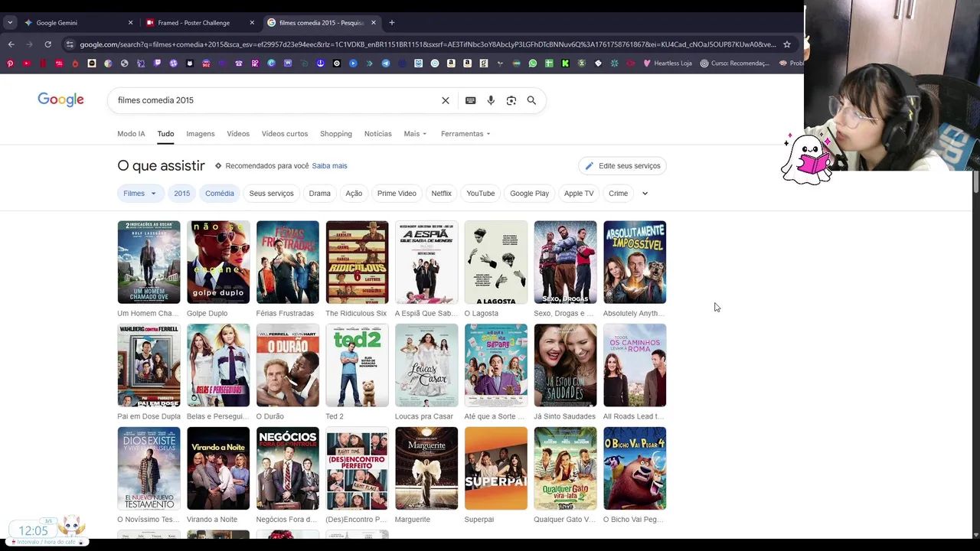Image resolution: width=980 pixels, height=551 pixels.
Task: Open the O Lagosta movie poster
Action: (x=496, y=262)
